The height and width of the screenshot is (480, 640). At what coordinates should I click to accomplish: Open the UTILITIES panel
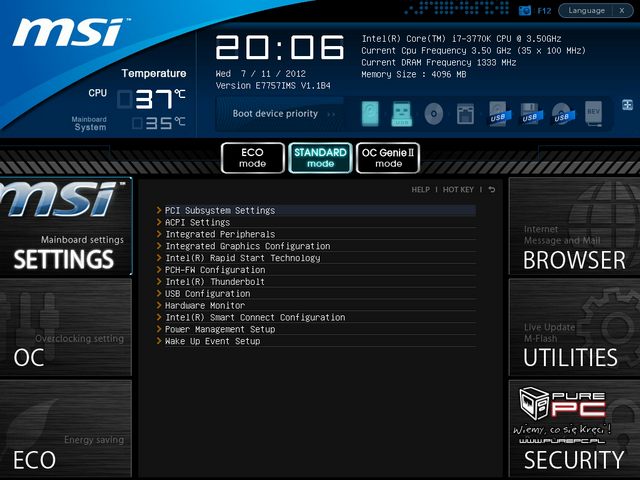[574, 327]
